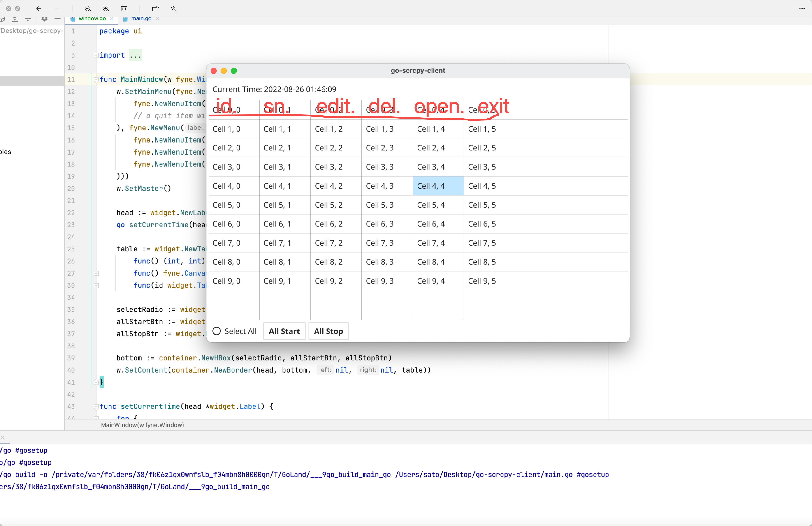Select the Select All radio button

217,331
